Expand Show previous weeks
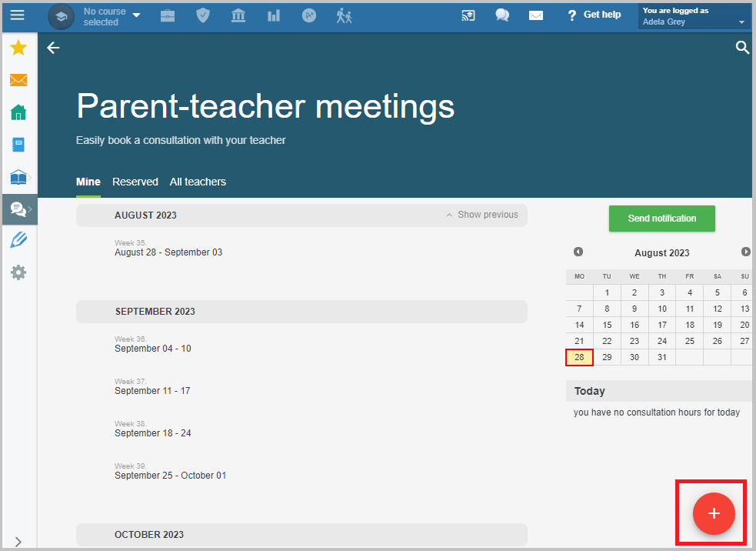The width and height of the screenshot is (756, 551). coord(482,215)
